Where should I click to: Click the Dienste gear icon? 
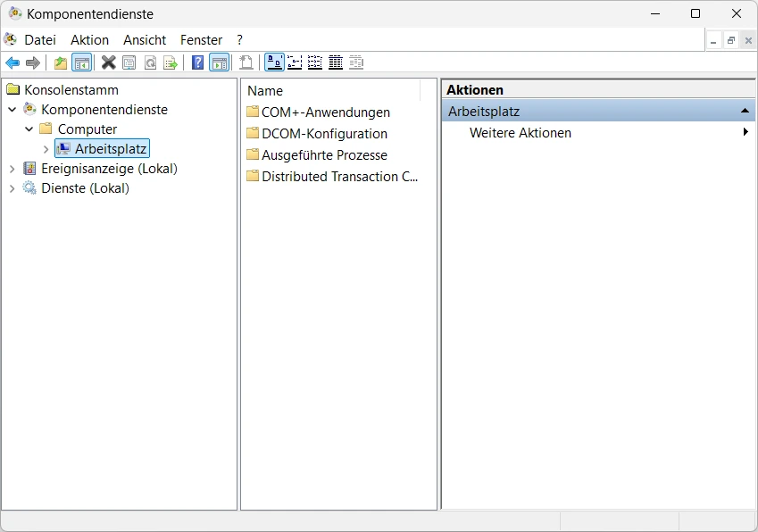pos(29,188)
